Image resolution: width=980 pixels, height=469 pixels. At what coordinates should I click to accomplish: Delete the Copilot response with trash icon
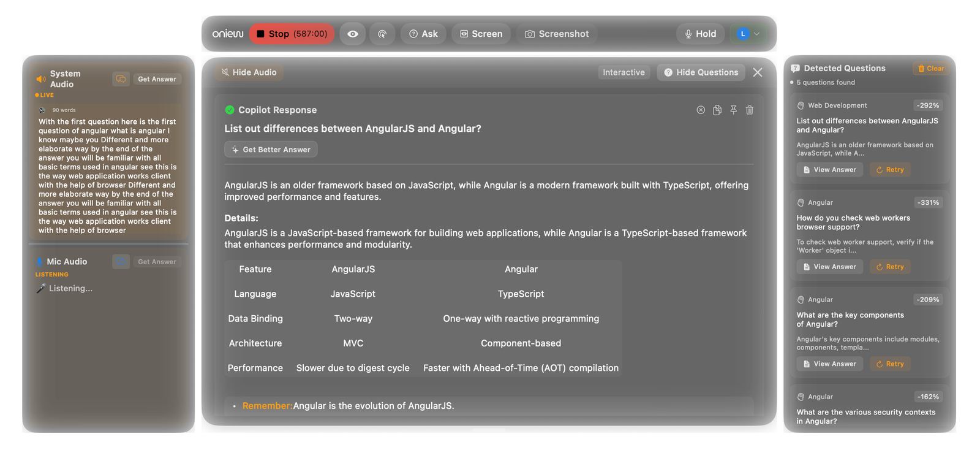point(750,110)
